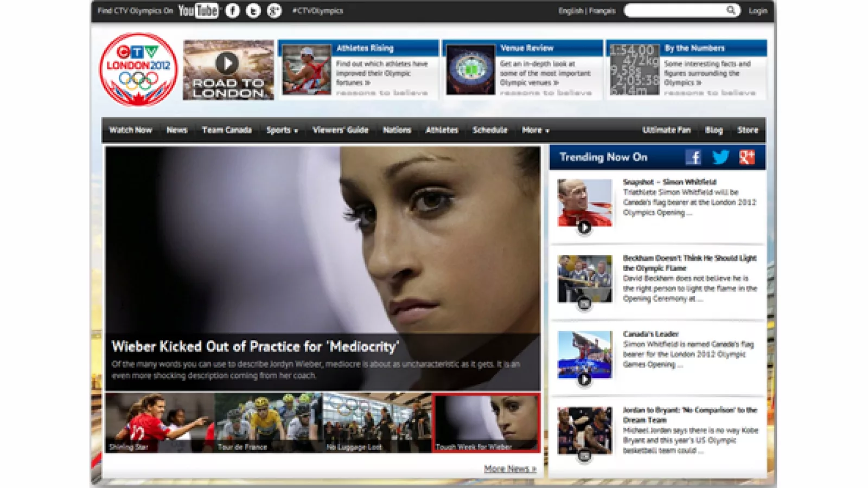Expand the More dropdown menu
The width and height of the screenshot is (868, 488).
click(x=535, y=130)
